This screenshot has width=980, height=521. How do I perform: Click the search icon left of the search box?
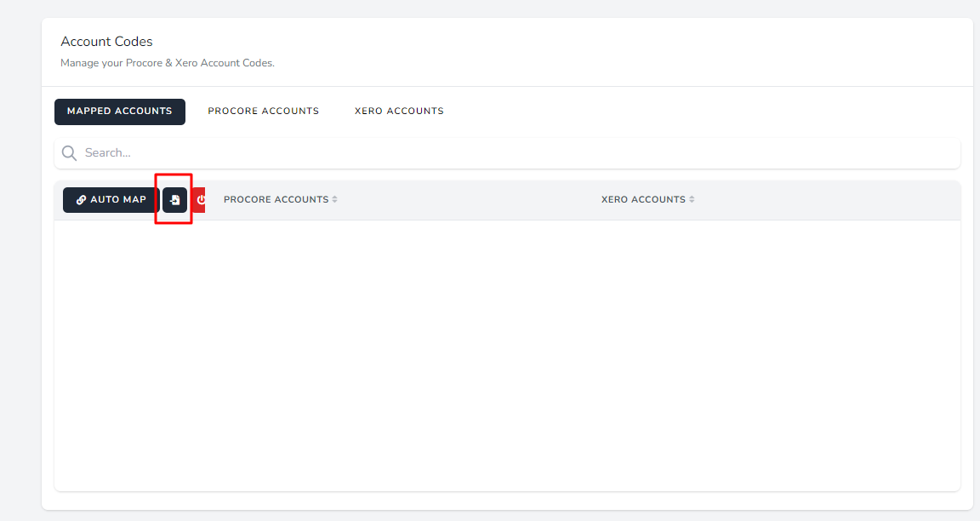69,152
